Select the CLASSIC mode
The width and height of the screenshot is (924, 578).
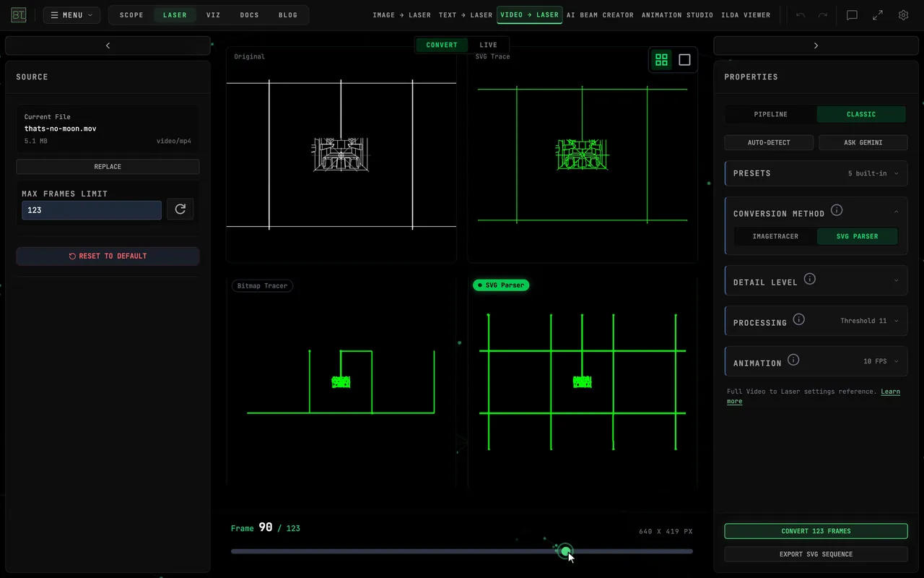click(x=861, y=114)
